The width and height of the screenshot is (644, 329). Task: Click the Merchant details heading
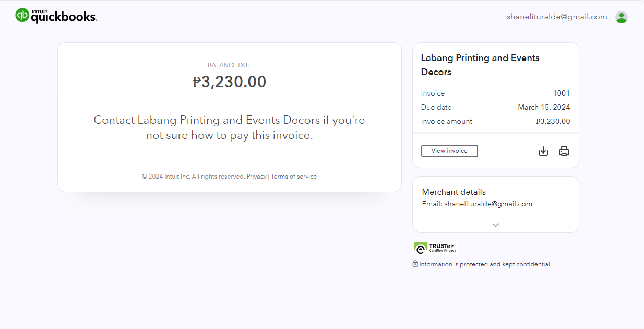[x=454, y=192]
